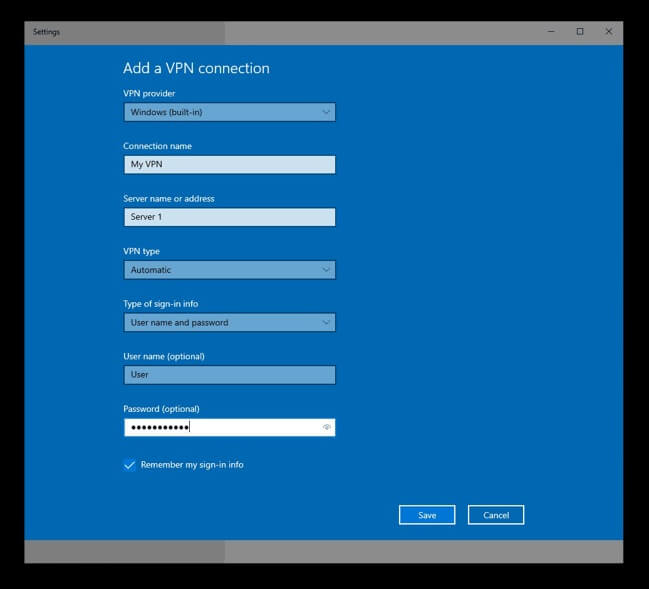Expand the Type of sign-in info chevron
The height and width of the screenshot is (589, 649).
tap(326, 322)
